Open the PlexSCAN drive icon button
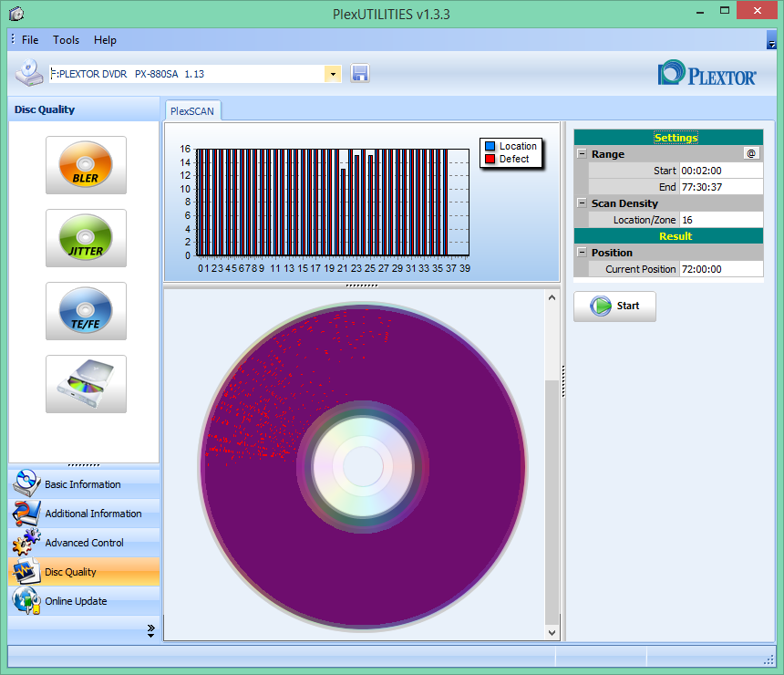 coord(86,384)
